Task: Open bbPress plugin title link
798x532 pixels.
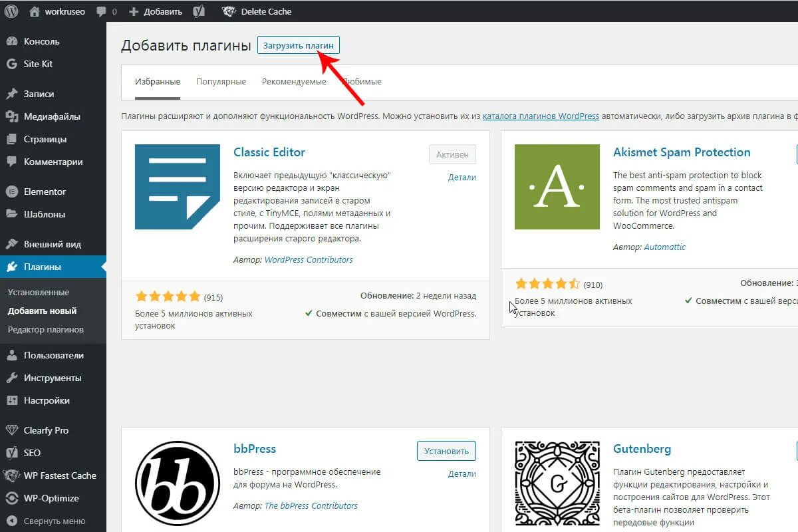Action: pos(255,449)
